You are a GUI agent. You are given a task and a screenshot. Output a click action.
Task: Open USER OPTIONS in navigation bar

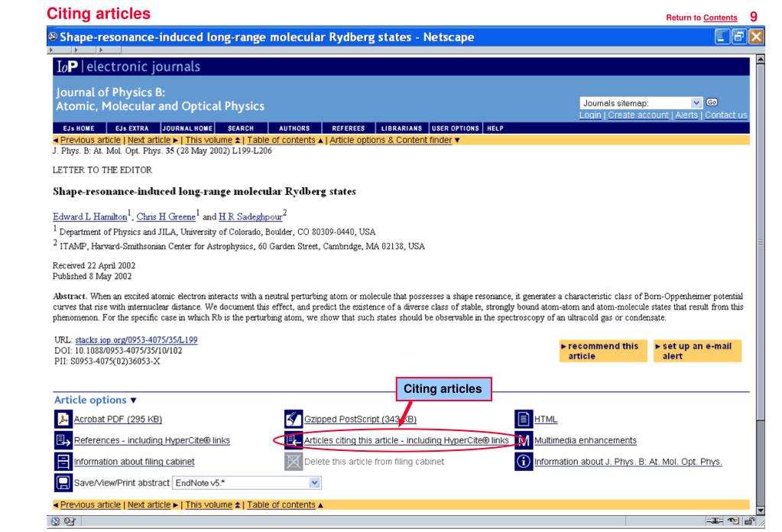tap(456, 128)
